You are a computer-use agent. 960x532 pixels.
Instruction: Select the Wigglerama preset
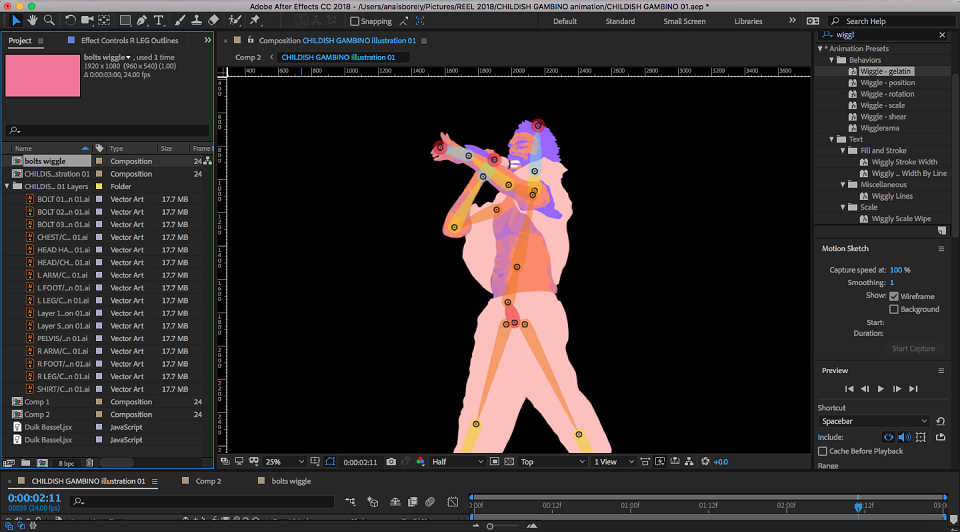pyautogui.click(x=879, y=128)
